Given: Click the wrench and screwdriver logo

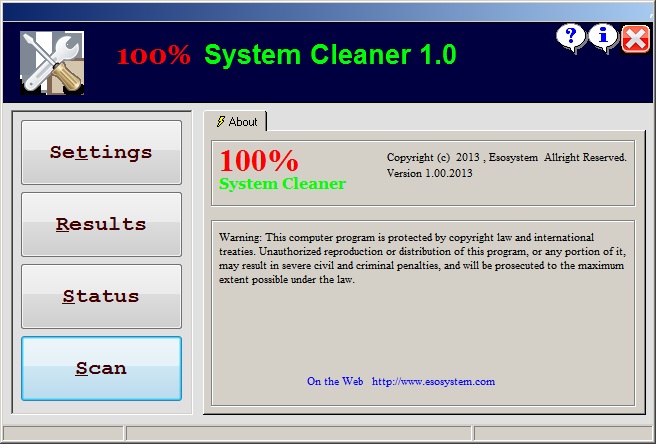Looking at the screenshot, I should point(52,63).
